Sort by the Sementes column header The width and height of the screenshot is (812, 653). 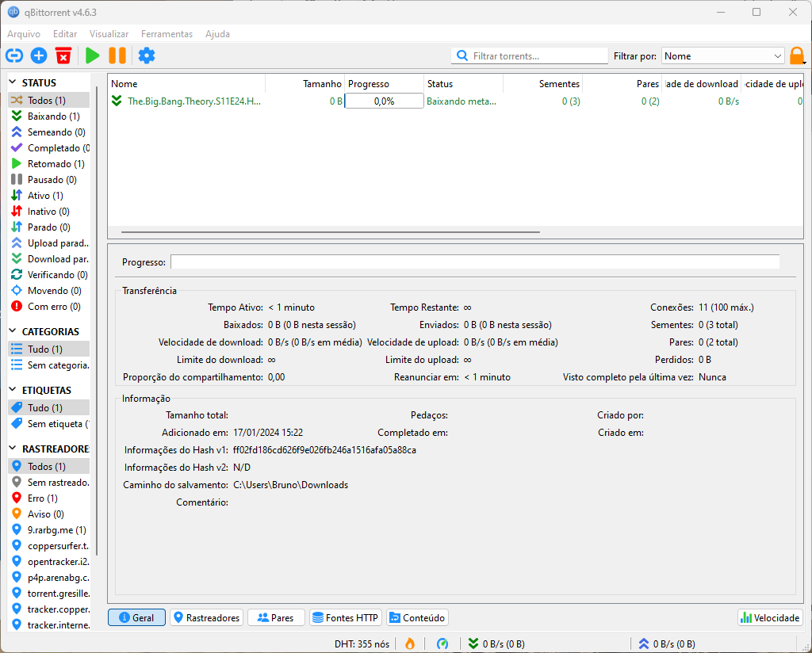[x=542, y=84]
